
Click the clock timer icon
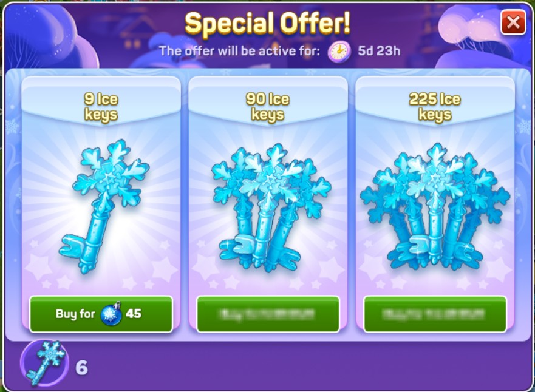(339, 52)
